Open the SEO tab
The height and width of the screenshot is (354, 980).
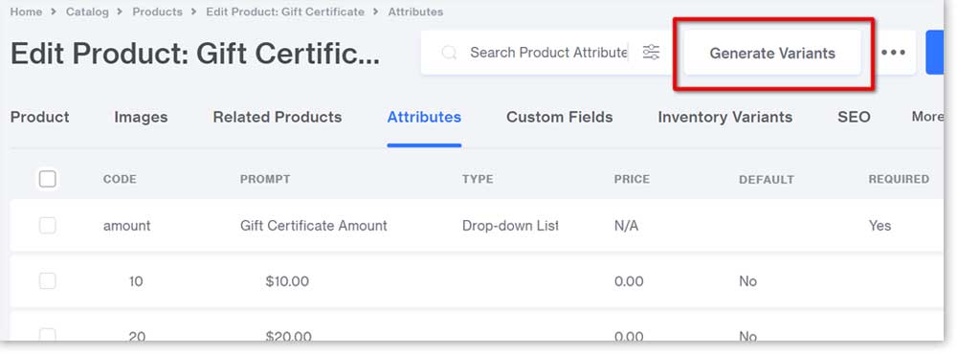tap(854, 117)
